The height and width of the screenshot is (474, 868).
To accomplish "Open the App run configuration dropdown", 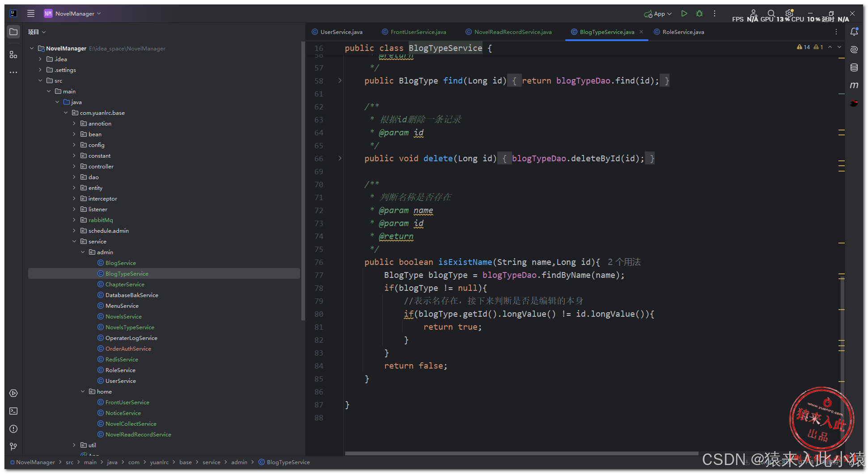I will click(x=658, y=14).
